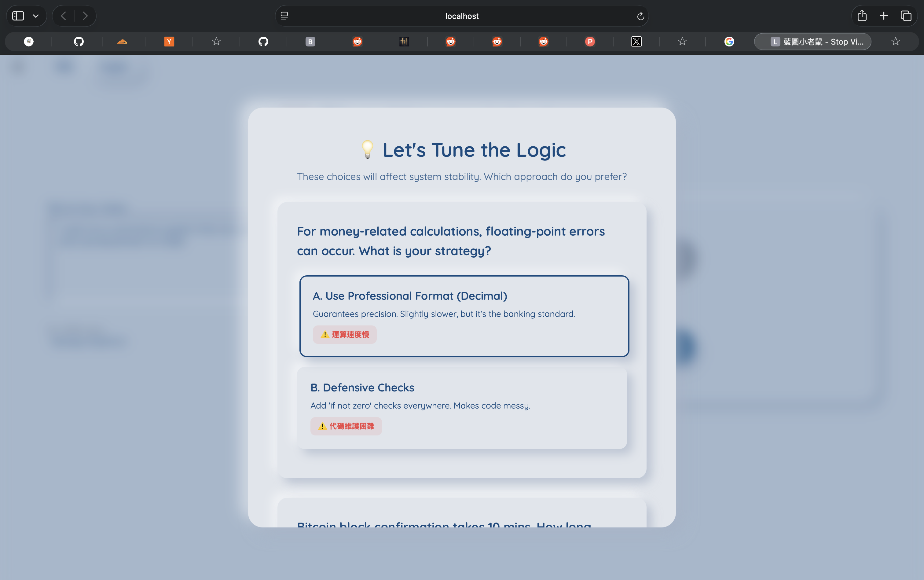The width and height of the screenshot is (924, 580).
Task: Click the back navigation arrow
Action: pos(63,16)
